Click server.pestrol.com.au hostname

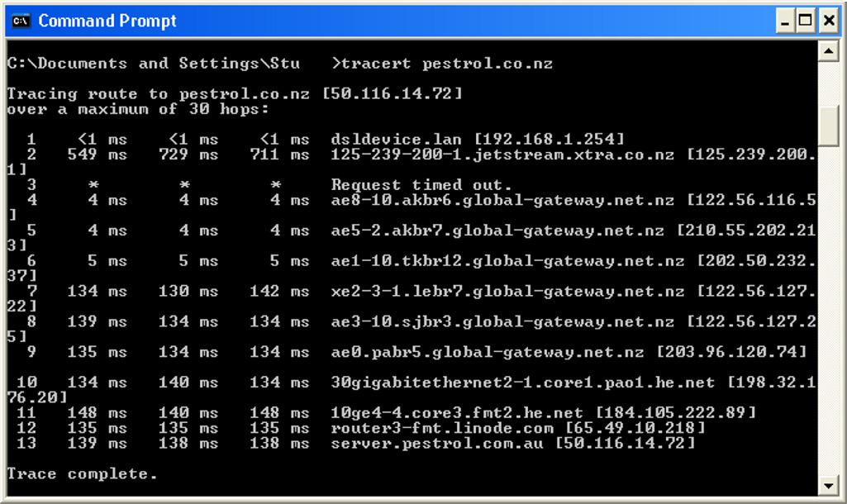(x=437, y=443)
